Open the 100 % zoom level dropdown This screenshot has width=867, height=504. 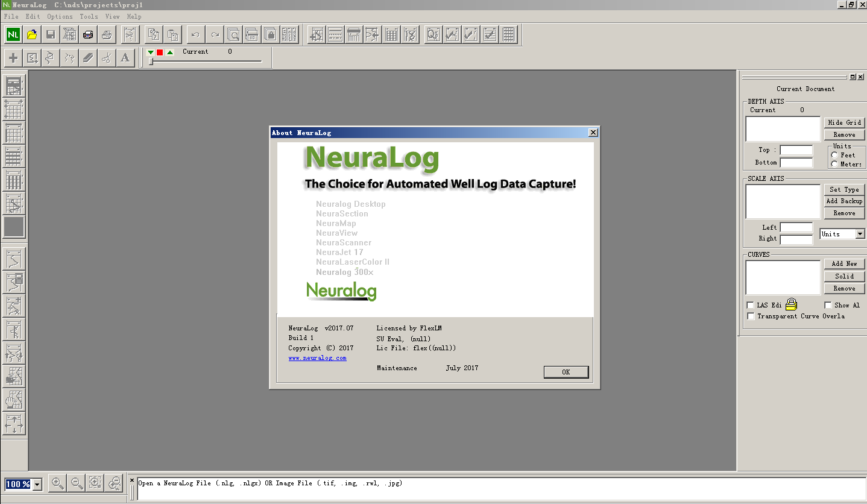[x=37, y=484]
